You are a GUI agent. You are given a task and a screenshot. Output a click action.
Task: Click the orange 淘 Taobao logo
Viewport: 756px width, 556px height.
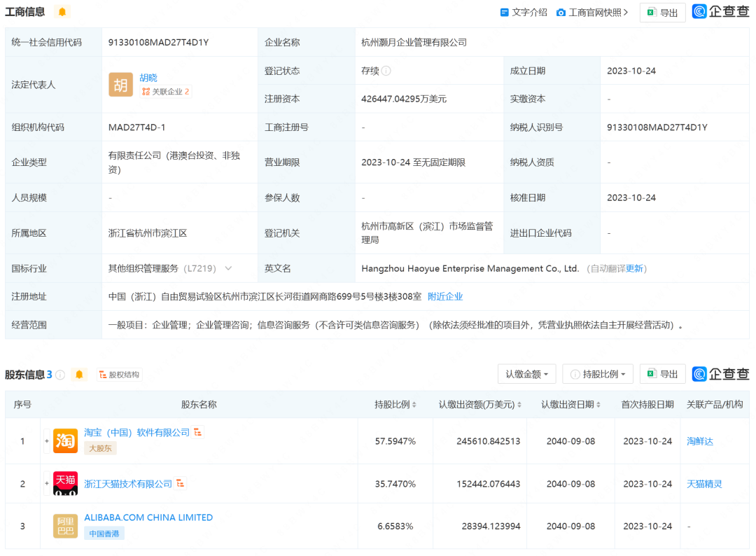(x=65, y=440)
